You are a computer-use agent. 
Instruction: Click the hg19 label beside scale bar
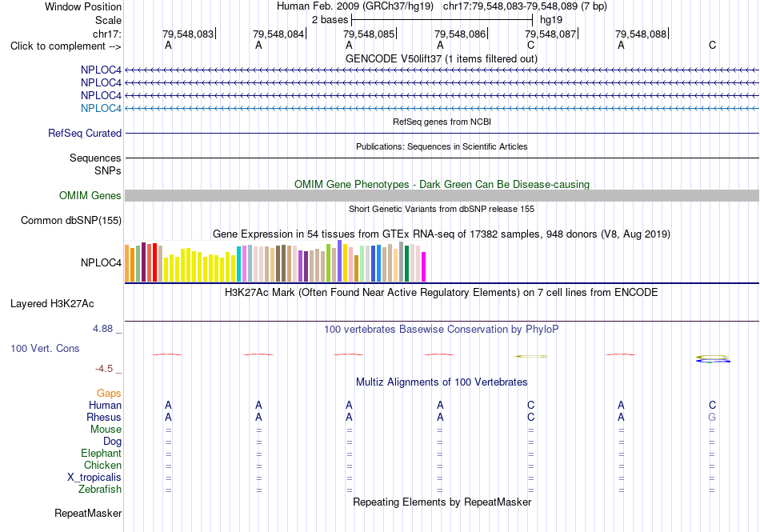tap(551, 20)
